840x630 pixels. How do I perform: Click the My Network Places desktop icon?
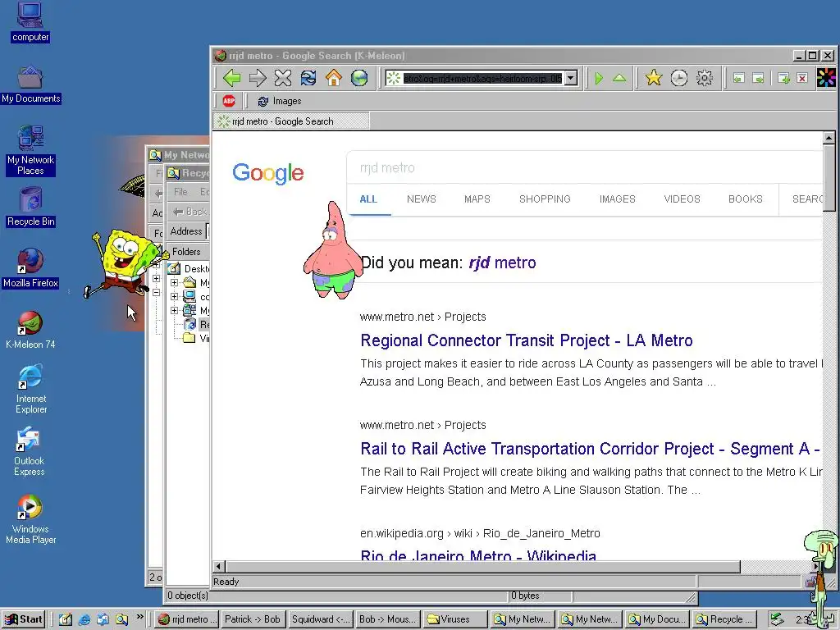(x=30, y=151)
